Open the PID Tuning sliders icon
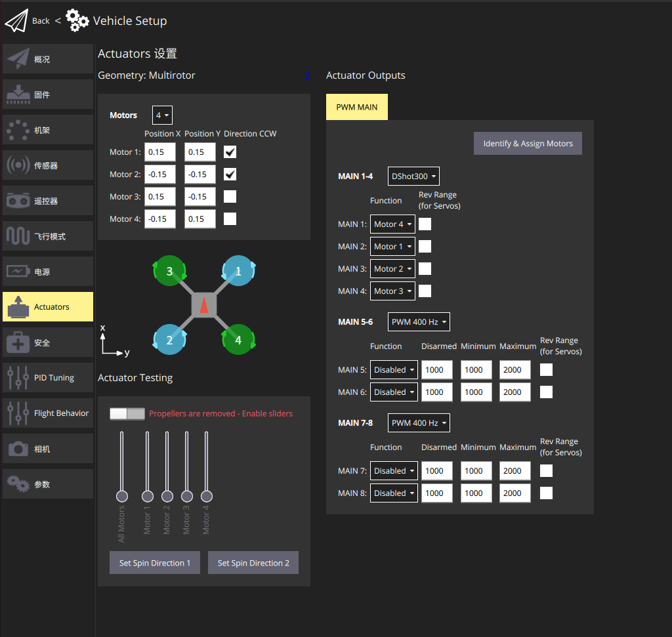This screenshot has width=672, height=637. 18,377
